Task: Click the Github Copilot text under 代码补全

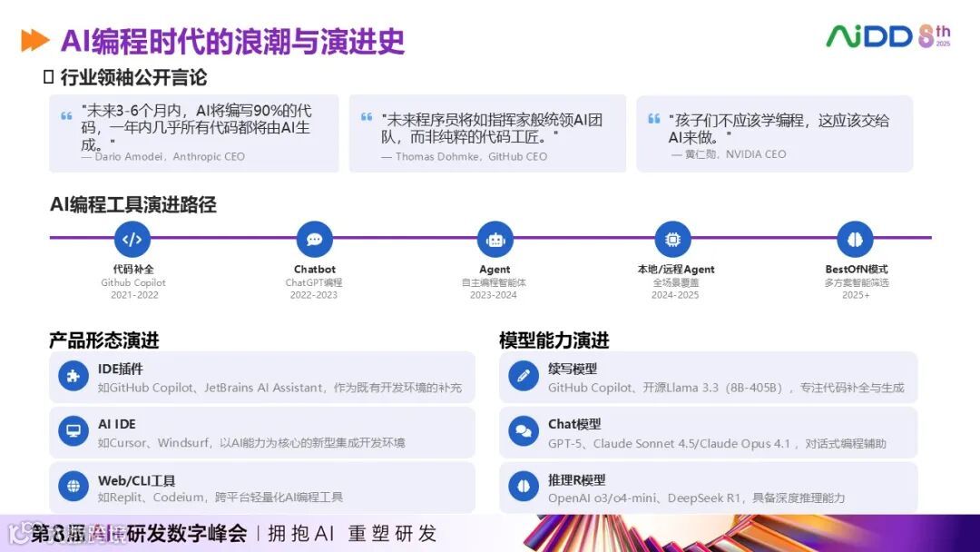Action: pyautogui.click(x=133, y=282)
